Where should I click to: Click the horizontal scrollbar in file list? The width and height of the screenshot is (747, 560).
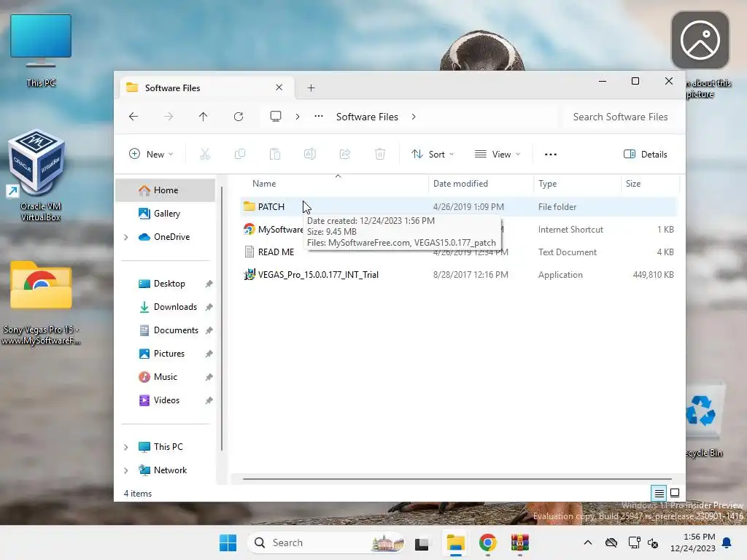point(457,479)
